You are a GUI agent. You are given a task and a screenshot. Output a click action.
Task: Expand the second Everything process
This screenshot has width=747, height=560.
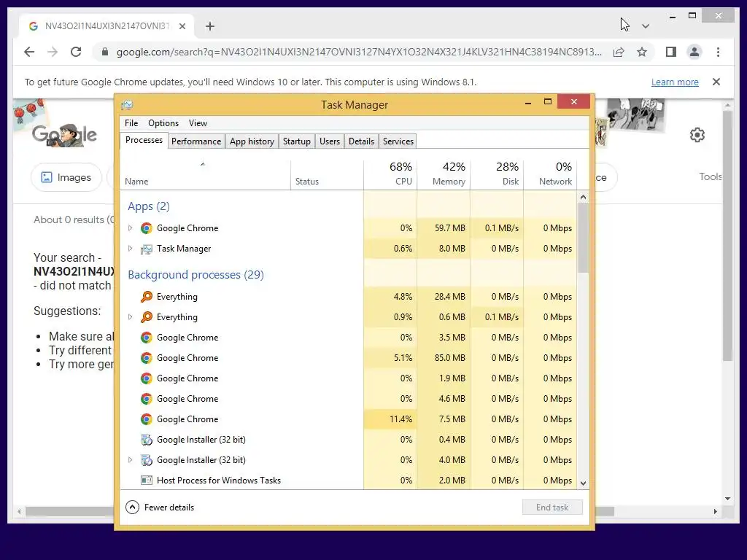pyautogui.click(x=130, y=317)
